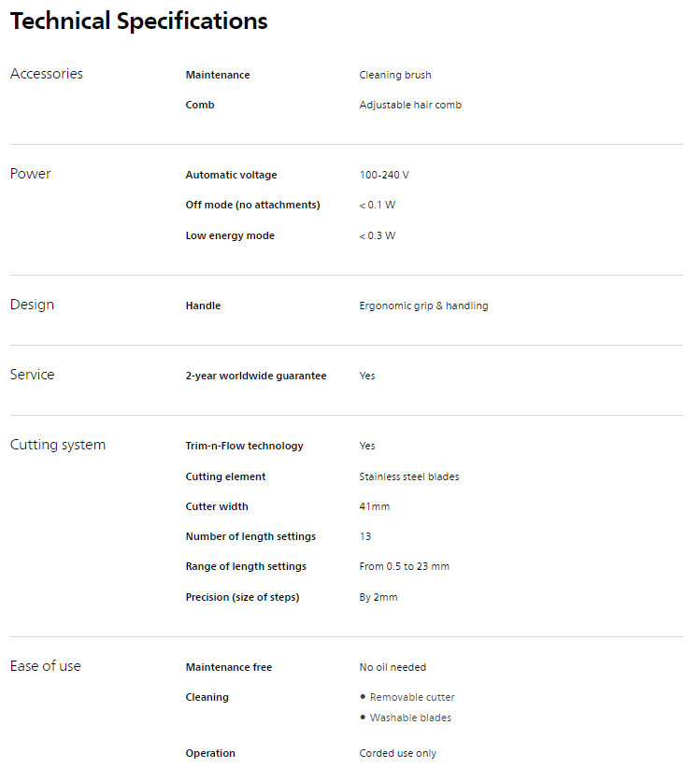Image resolution: width=700 pixels, height=782 pixels.
Task: Click the Maintenance spec label under Accessories
Action: click(x=218, y=75)
